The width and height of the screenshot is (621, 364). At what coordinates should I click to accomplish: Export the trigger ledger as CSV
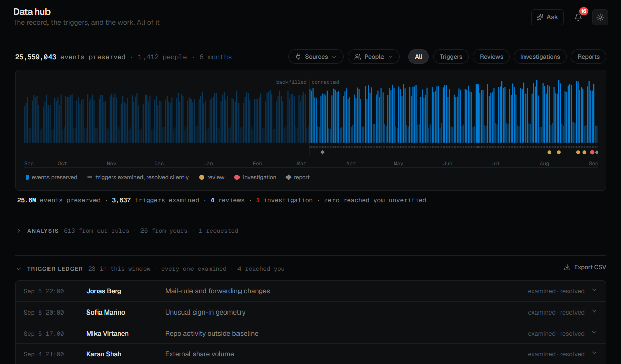pyautogui.click(x=585, y=267)
